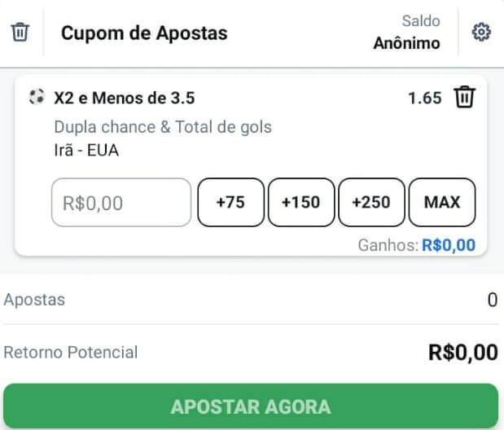The width and height of the screenshot is (504, 430).
Task: Click the 1.65 odds value
Action: pyautogui.click(x=424, y=98)
